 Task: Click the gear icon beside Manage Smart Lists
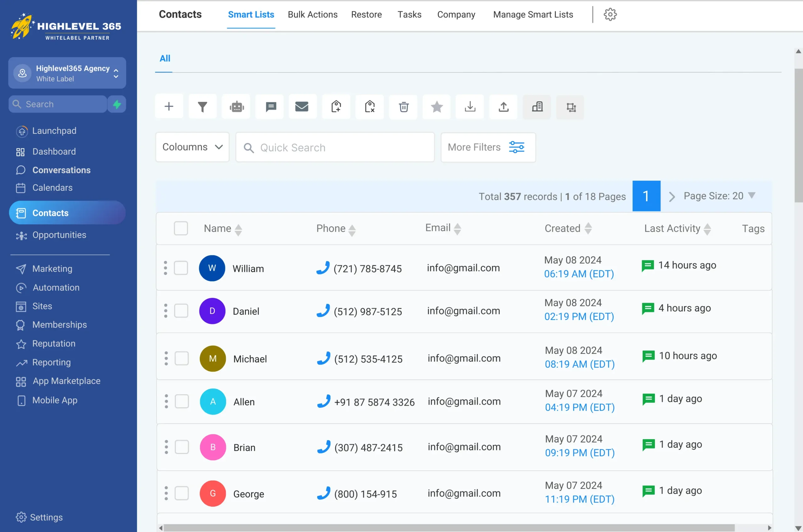[x=610, y=15]
